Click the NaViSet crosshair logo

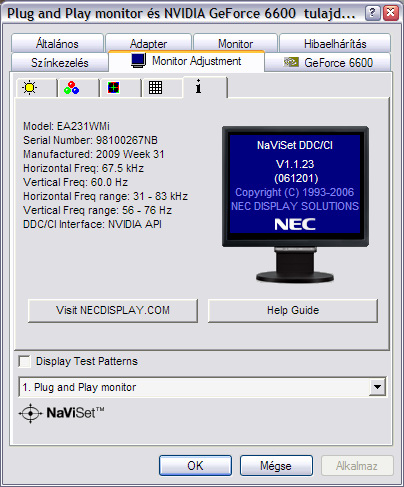pos(30,413)
